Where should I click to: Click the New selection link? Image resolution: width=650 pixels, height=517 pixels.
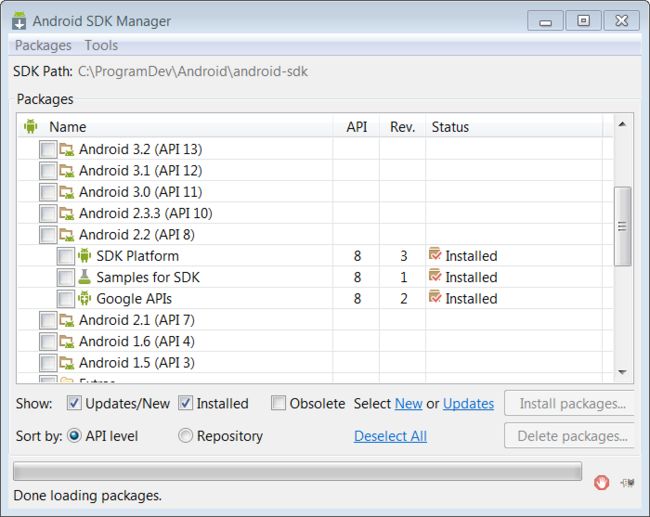[408, 403]
